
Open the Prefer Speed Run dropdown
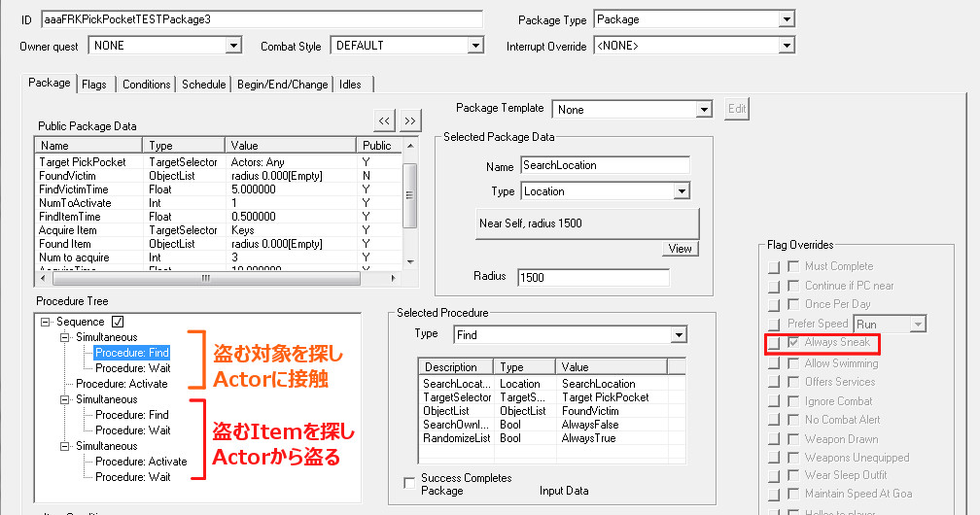[x=918, y=325]
